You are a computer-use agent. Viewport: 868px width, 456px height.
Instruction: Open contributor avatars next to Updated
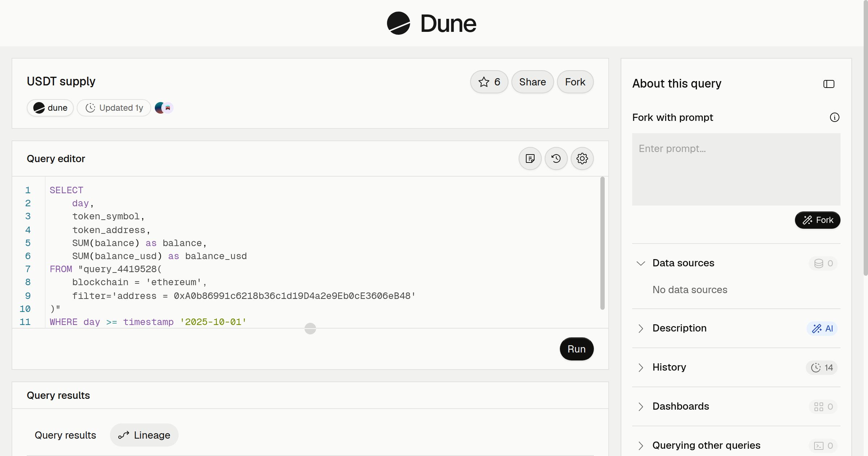coord(164,108)
